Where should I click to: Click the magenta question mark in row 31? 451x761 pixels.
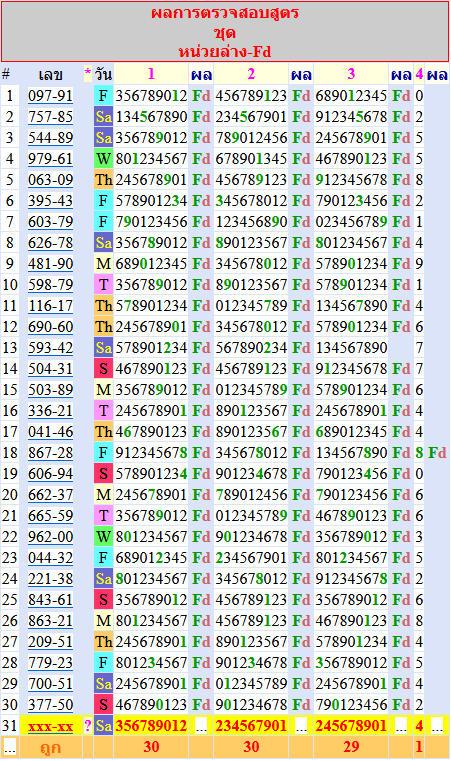pyautogui.click(x=88, y=726)
